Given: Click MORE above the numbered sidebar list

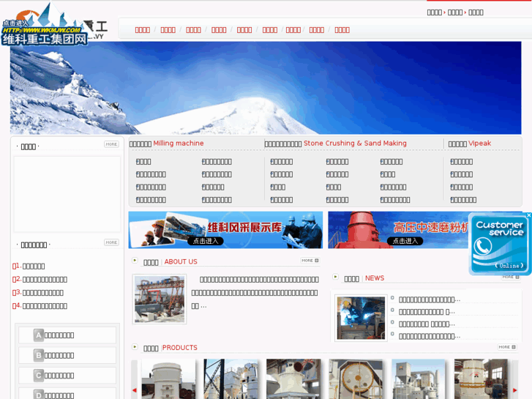Looking at the screenshot, I should (111, 242).
